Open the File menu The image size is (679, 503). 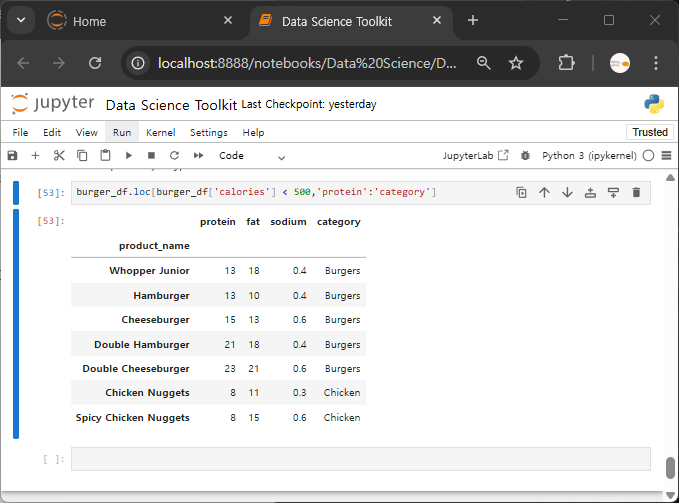(20, 132)
